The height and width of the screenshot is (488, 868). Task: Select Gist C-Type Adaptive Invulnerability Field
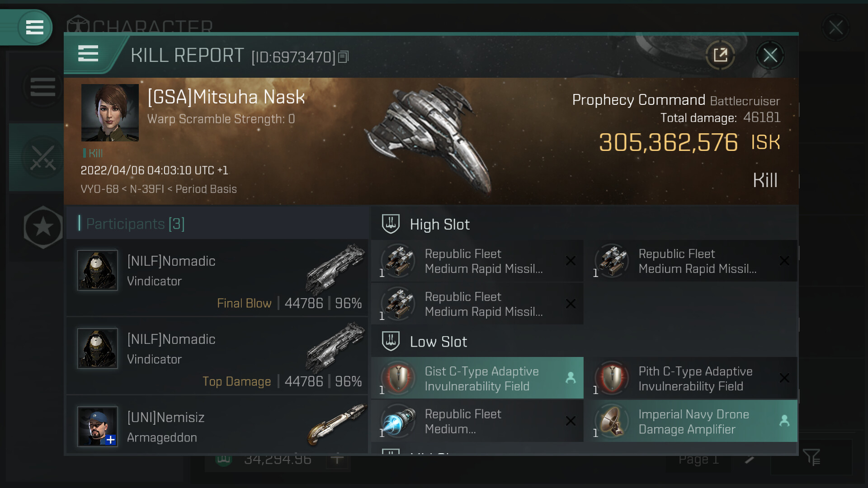[x=477, y=378]
